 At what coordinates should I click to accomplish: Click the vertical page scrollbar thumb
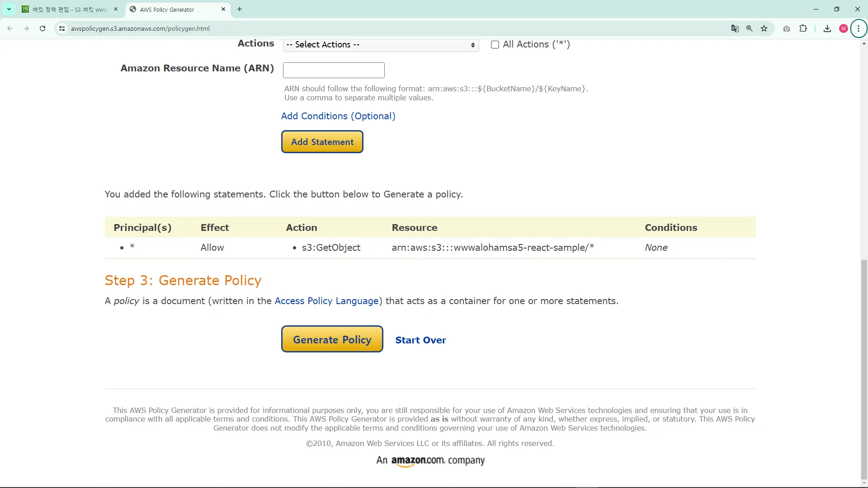point(864,368)
